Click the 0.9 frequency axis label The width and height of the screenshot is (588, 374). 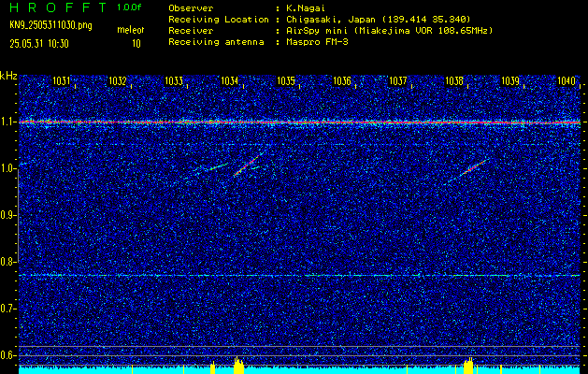click(x=7, y=215)
